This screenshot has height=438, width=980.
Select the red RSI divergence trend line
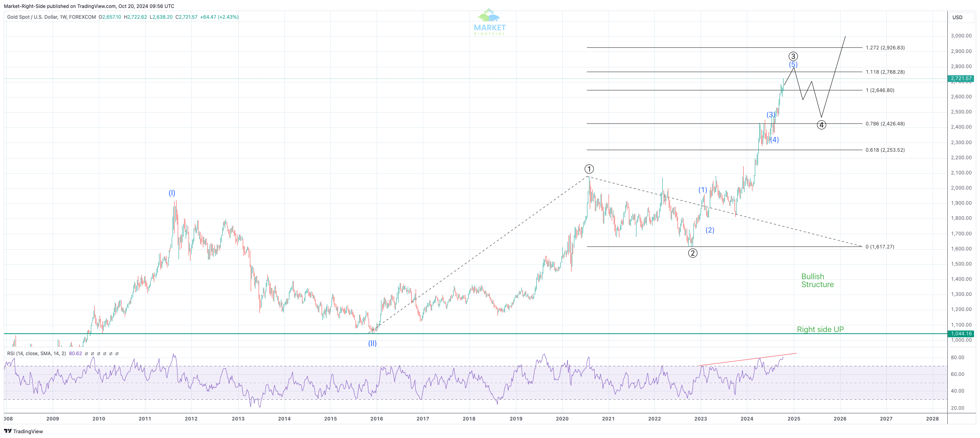point(748,359)
